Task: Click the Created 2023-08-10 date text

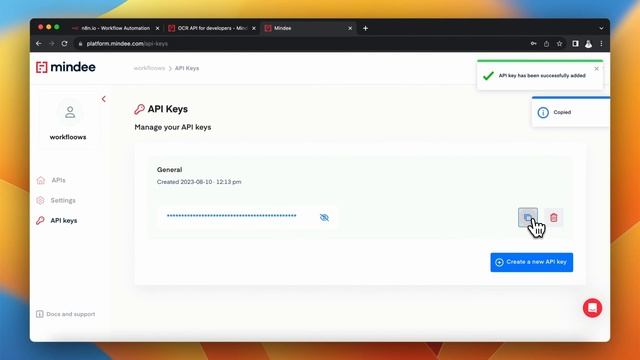Action: point(199,182)
